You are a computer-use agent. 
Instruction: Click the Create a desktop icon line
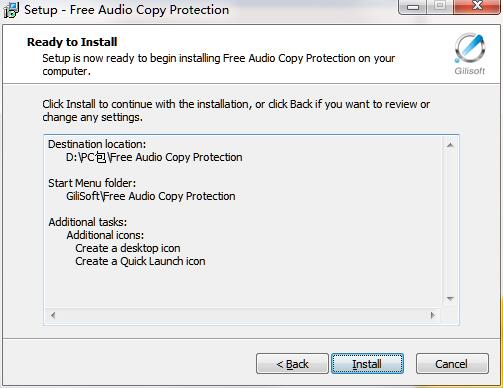[128, 248]
